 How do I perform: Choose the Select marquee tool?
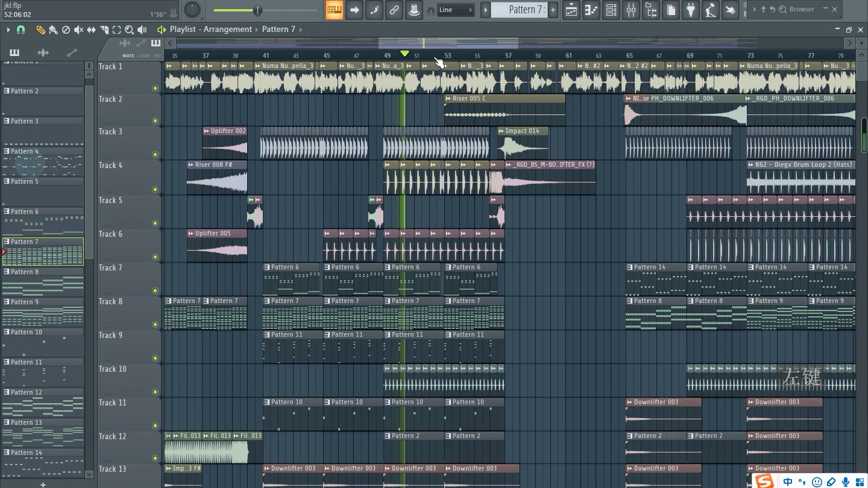(x=116, y=30)
